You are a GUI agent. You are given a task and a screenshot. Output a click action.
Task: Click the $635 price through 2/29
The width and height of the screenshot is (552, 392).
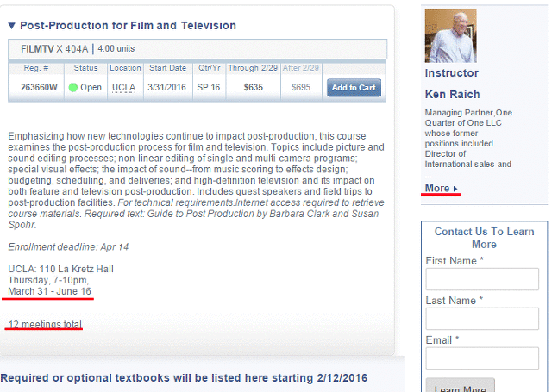tap(254, 87)
